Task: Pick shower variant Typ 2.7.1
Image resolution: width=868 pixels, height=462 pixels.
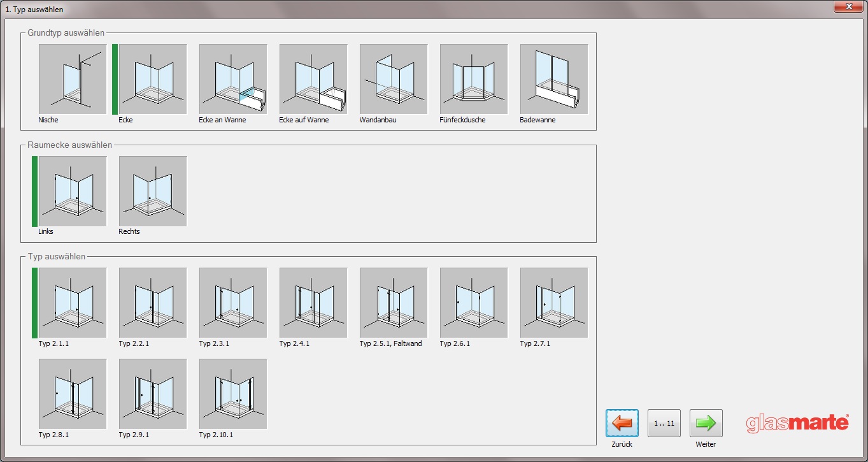Action: tap(554, 303)
